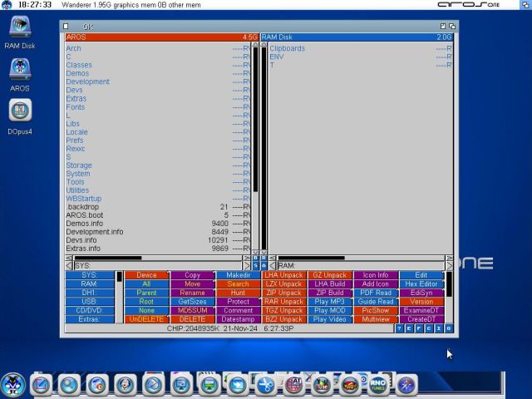The height and width of the screenshot is (399, 532).
Task: Click the DOpus window zoom gadget
Action: click(x=443, y=26)
